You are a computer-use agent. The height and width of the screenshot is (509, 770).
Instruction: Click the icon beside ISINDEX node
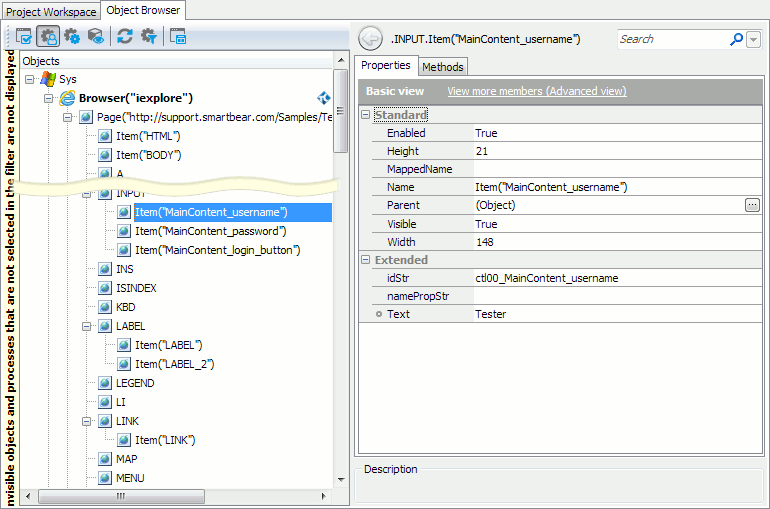105,288
